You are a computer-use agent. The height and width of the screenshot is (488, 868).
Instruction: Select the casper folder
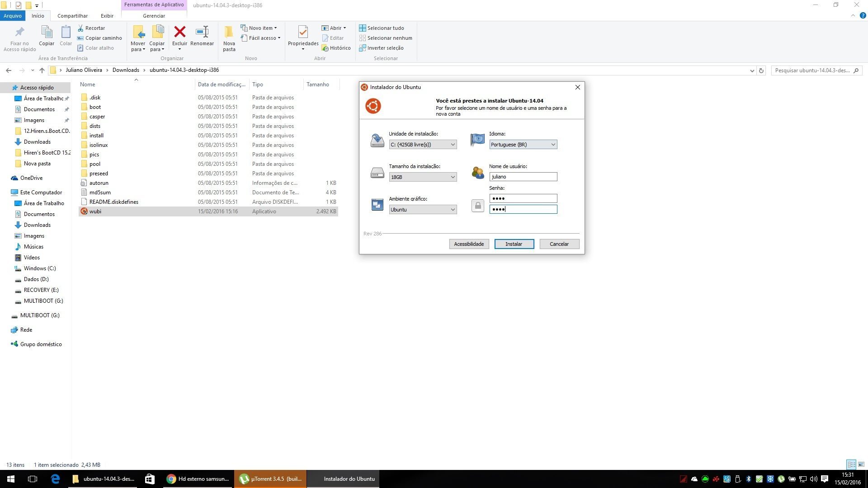(x=208, y=117)
